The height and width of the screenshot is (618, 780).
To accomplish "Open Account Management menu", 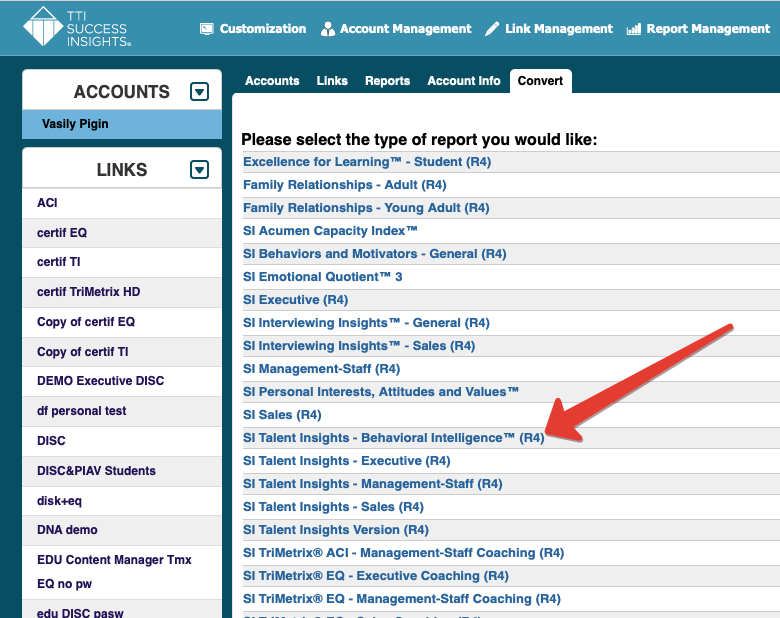I will 405,29.
